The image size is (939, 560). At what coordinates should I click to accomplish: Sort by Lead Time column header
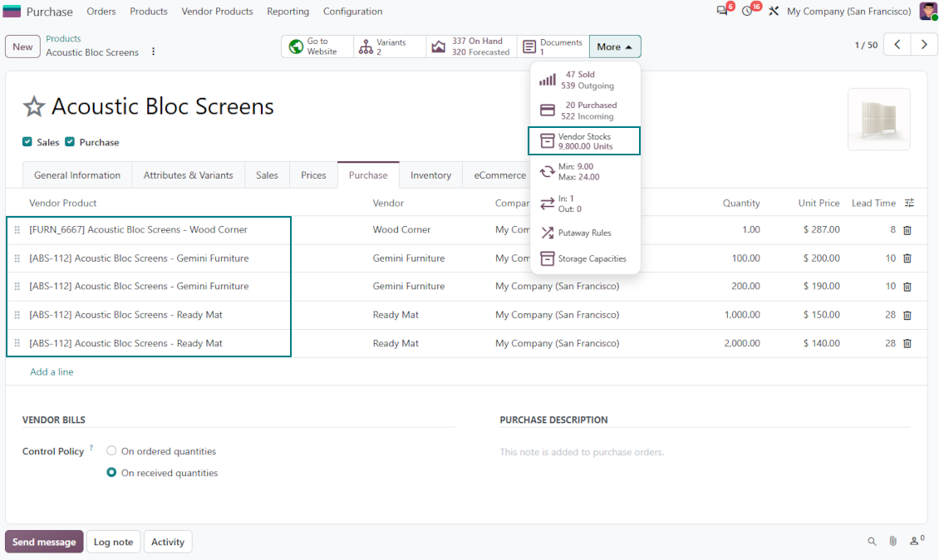click(873, 203)
